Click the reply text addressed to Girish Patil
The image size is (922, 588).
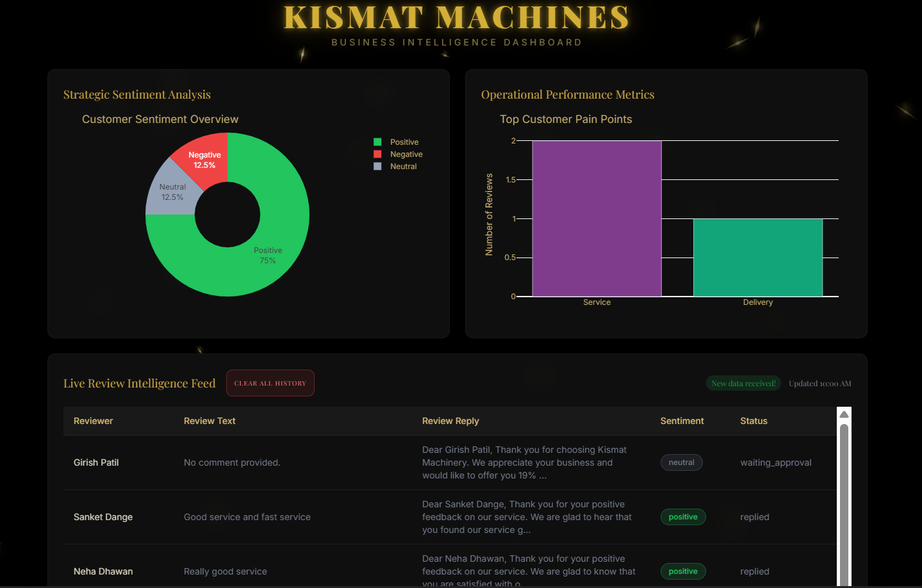click(x=525, y=462)
